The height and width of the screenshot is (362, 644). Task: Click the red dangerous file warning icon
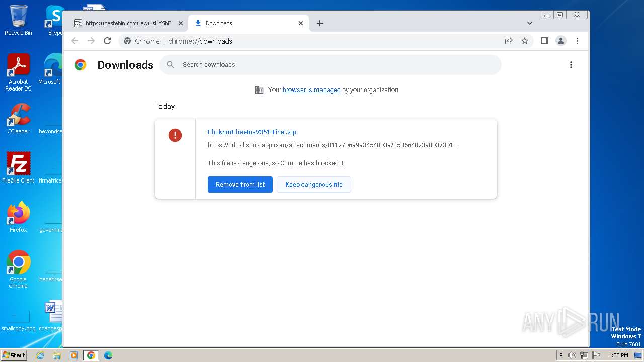[175, 135]
